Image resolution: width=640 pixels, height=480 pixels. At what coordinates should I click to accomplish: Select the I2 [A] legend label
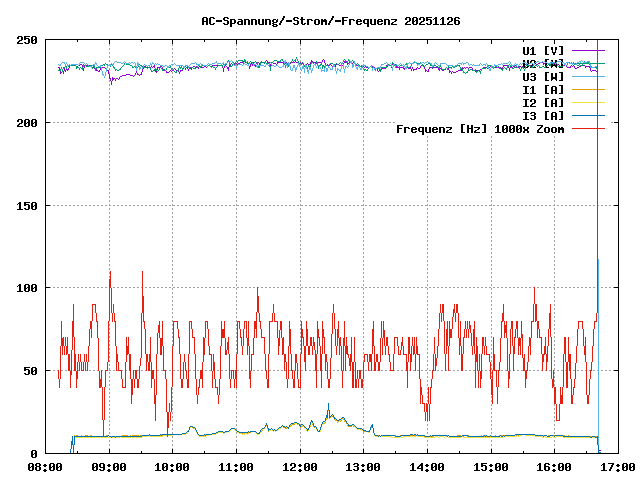click(543, 102)
